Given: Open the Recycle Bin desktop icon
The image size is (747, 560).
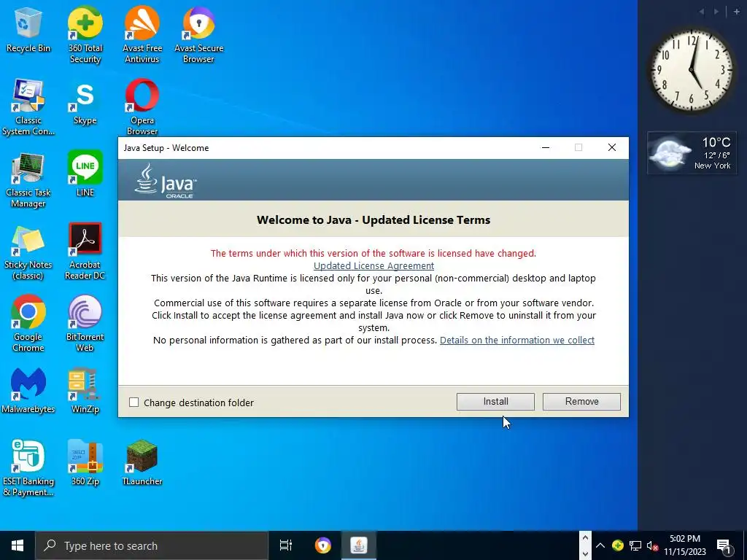Looking at the screenshot, I should [28, 30].
